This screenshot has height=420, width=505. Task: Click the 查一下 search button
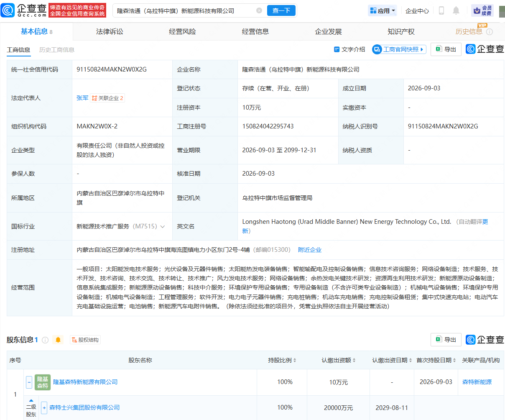[x=281, y=10]
